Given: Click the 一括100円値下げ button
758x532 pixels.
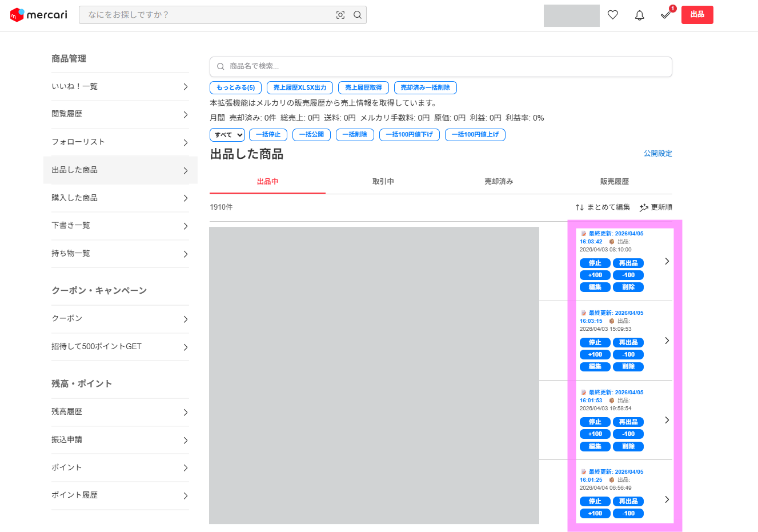Looking at the screenshot, I should point(410,135).
